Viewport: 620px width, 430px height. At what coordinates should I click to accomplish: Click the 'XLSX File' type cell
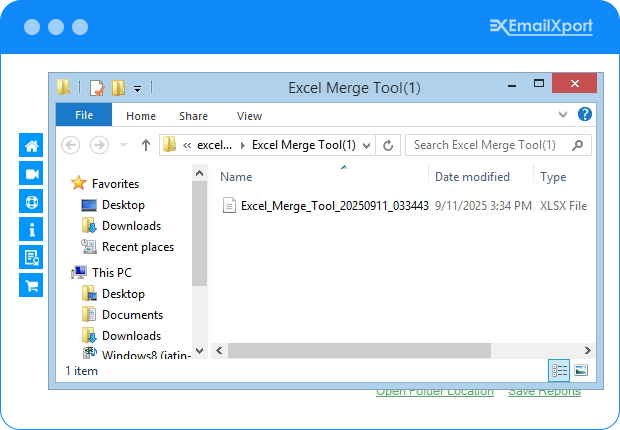tap(563, 206)
